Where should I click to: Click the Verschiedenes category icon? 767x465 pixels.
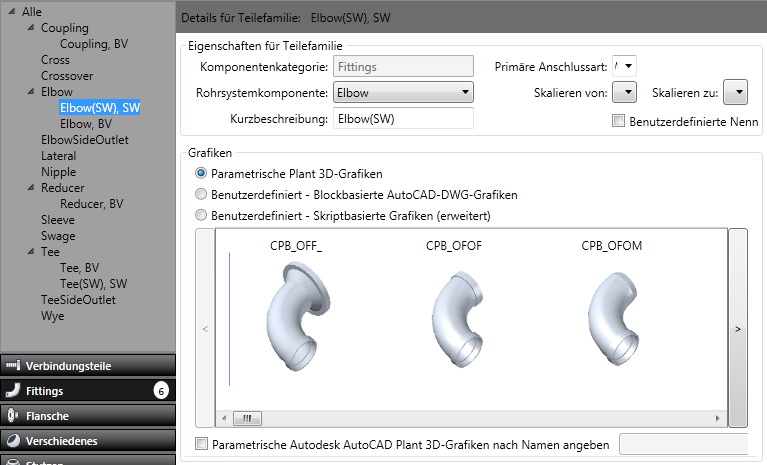pos(13,440)
